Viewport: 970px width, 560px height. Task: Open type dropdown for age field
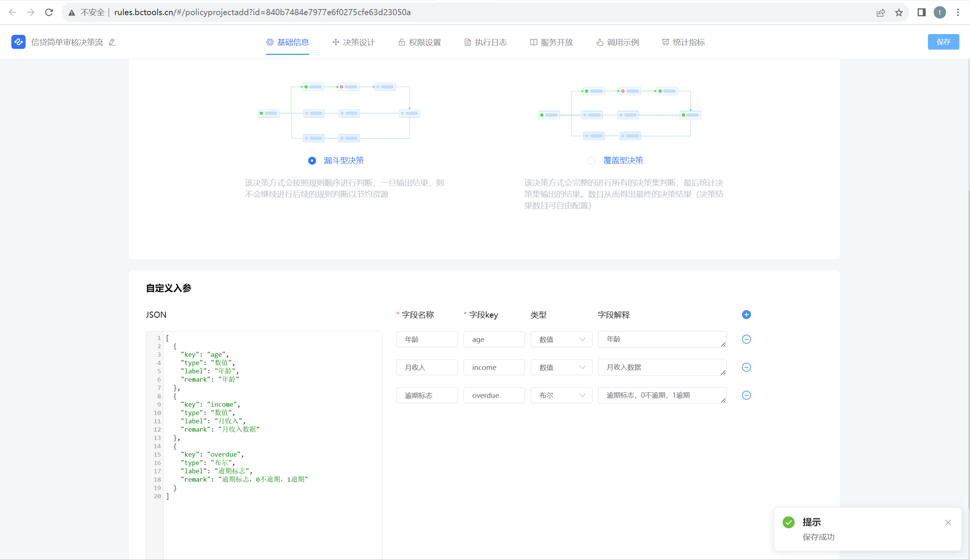coord(561,339)
